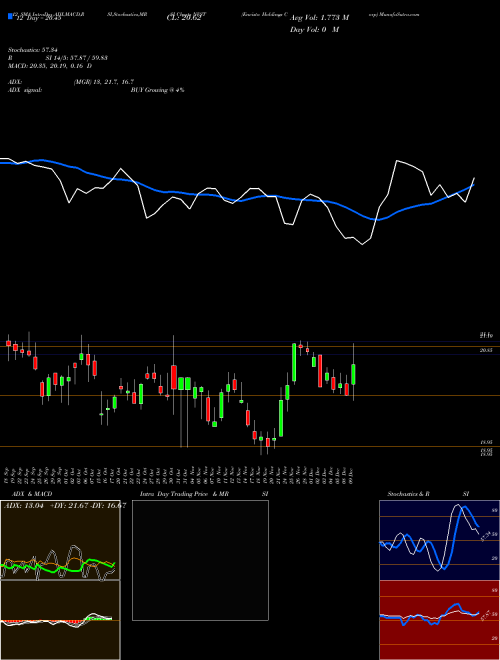Click the 'Avg Vol: 1.773 M' label
500x660 pixels.
point(319,18)
